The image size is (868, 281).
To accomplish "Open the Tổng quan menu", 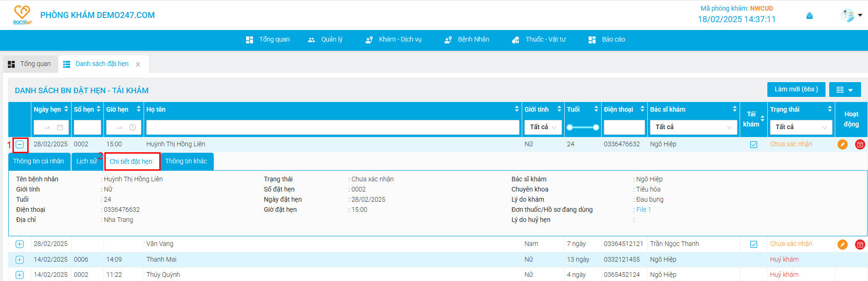I will tap(268, 40).
